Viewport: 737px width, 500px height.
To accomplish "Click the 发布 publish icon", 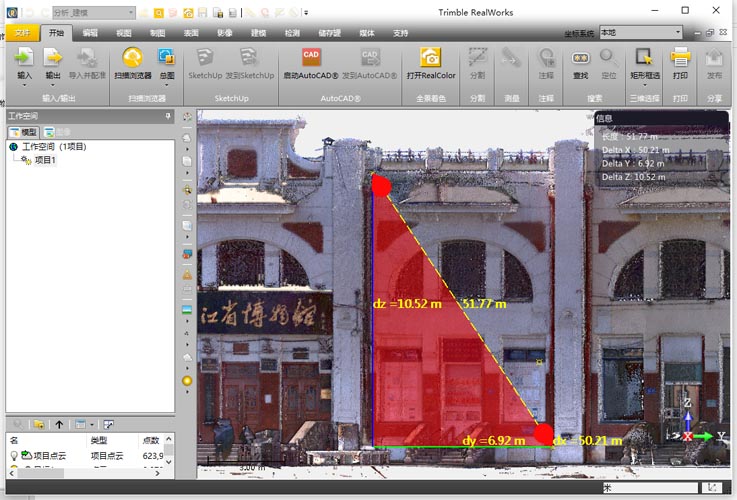I will 714,57.
